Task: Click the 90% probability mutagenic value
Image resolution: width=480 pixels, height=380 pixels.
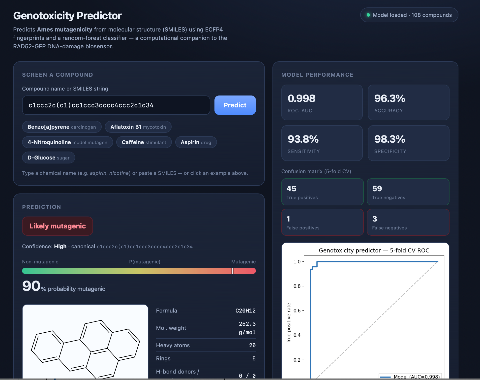Action: (63, 286)
